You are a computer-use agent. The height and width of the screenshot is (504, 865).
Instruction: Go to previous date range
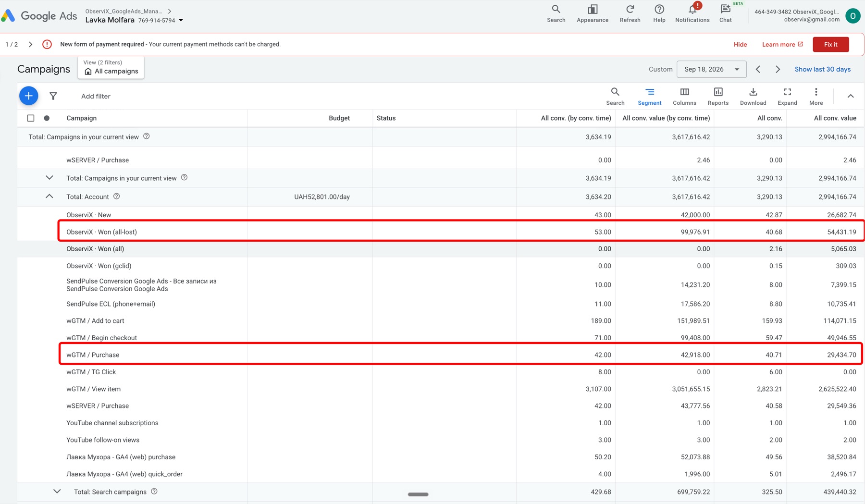coord(758,69)
